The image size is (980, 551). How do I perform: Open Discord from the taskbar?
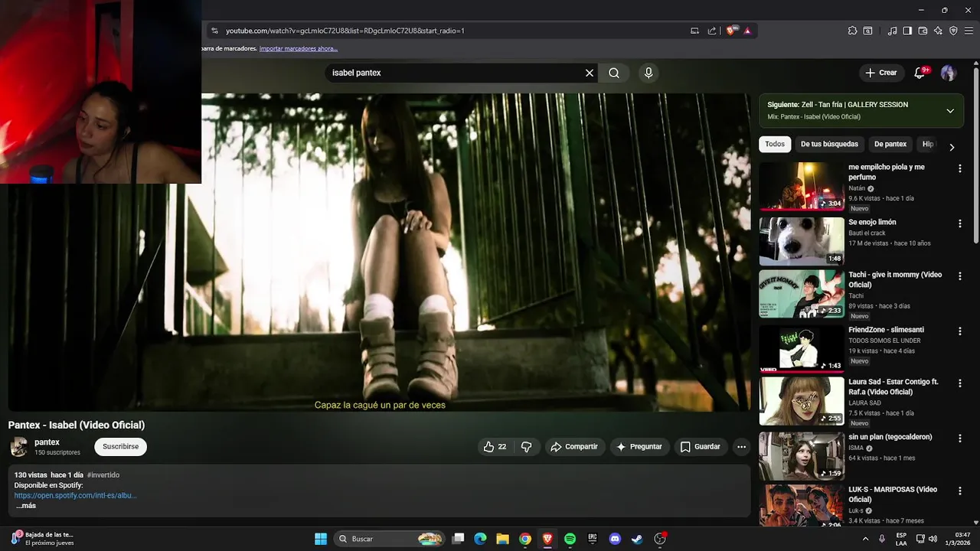pos(614,539)
